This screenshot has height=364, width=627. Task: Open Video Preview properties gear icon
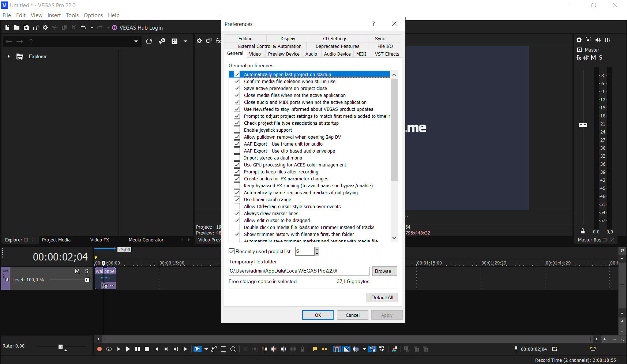coord(199,41)
